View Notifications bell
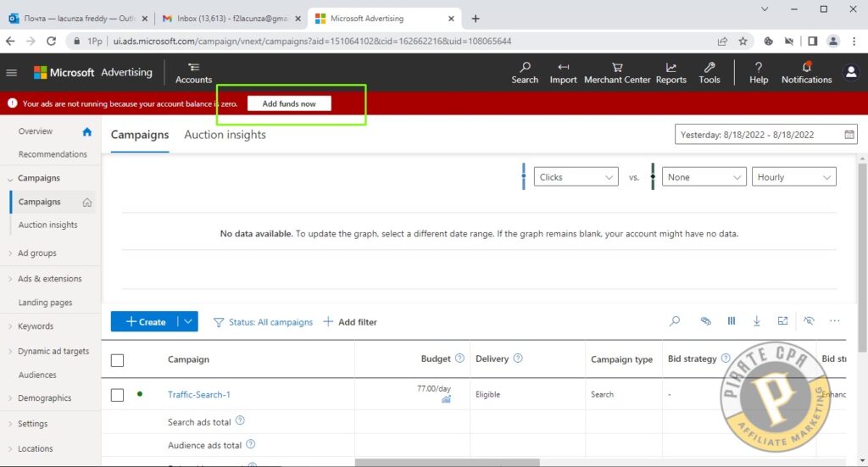The width and height of the screenshot is (868, 467). [x=807, y=73]
